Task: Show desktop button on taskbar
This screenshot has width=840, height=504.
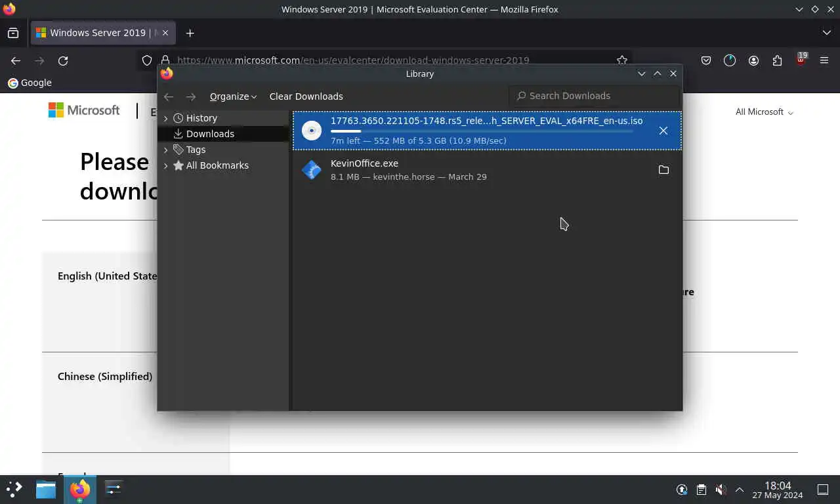Action: (823, 490)
